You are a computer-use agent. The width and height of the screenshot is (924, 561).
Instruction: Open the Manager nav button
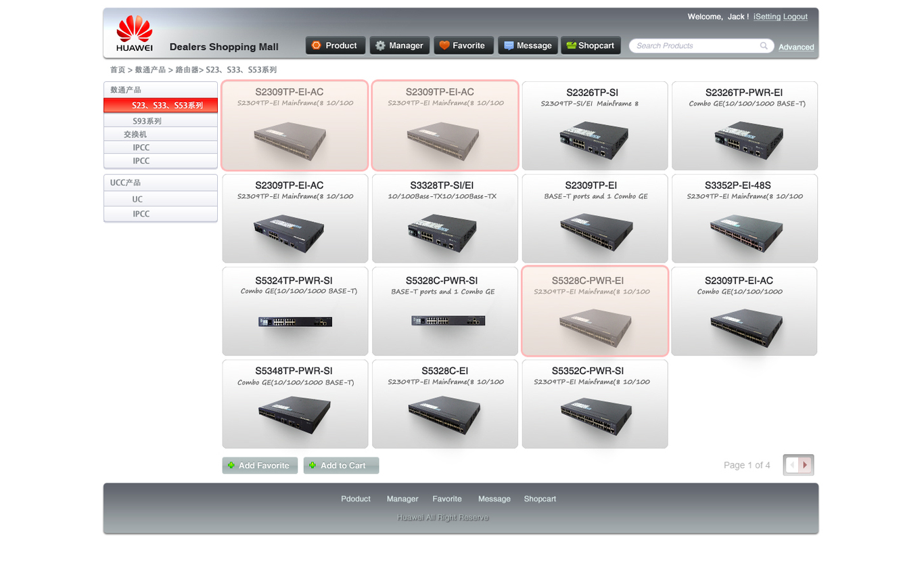tap(400, 45)
